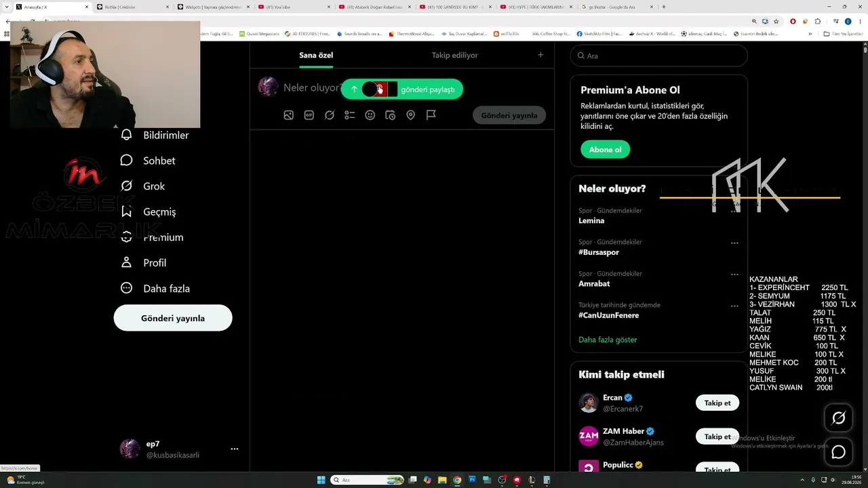Image resolution: width=868 pixels, height=488 pixels.
Task: Open Geçmiş in the left sidebar
Action: [x=148, y=211]
